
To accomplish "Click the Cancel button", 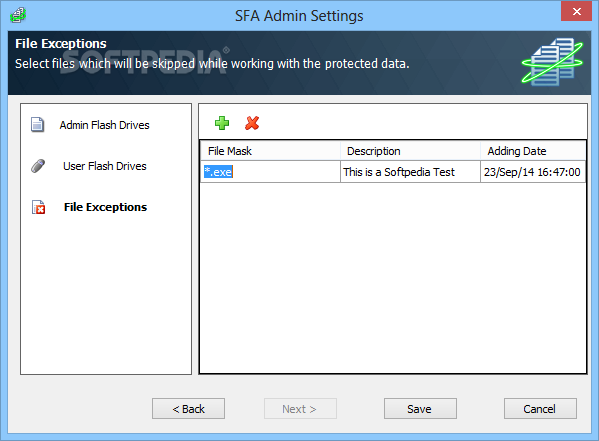I will coord(540,409).
